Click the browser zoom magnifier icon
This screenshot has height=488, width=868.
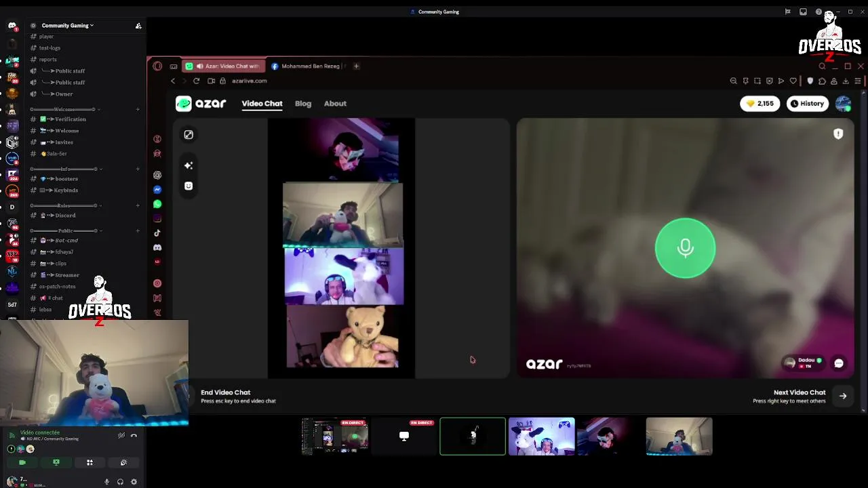[x=733, y=81]
